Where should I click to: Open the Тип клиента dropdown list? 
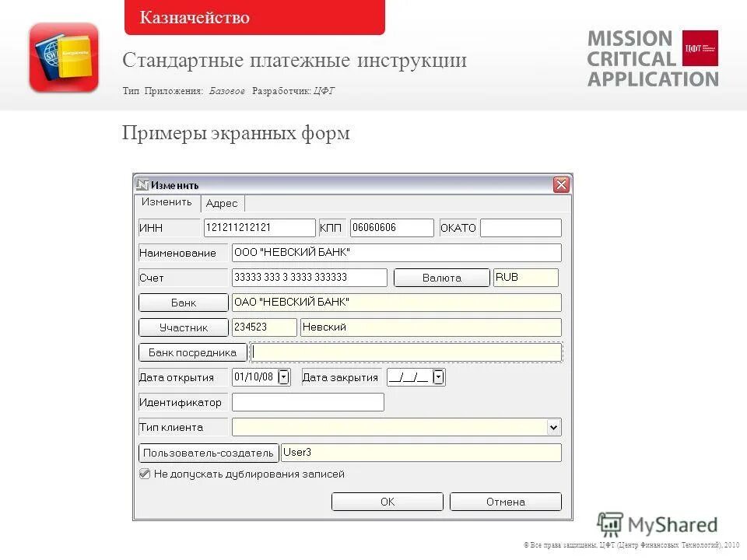(x=552, y=427)
